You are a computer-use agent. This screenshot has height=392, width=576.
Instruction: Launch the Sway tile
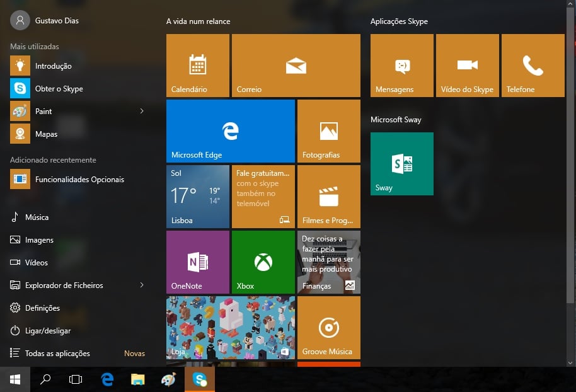[402, 164]
